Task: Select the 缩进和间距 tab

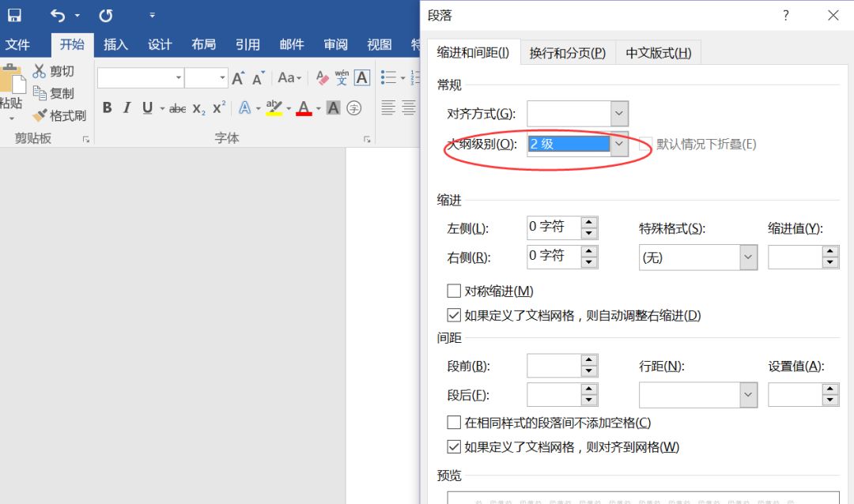Action: point(474,52)
